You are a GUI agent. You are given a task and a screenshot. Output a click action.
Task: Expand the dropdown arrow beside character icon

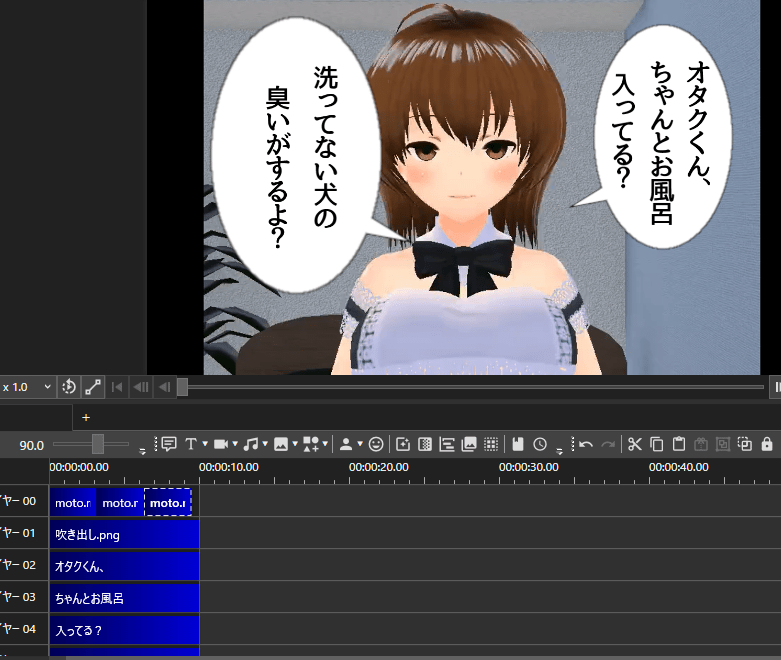coord(359,444)
